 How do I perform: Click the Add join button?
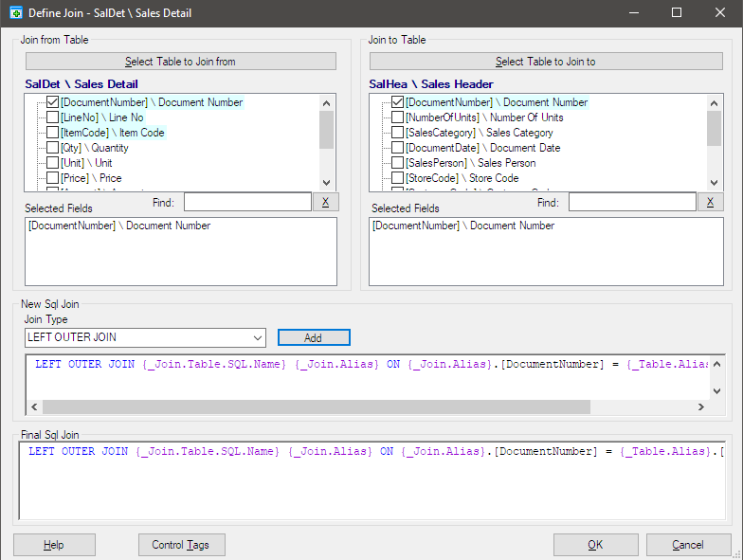coord(314,338)
